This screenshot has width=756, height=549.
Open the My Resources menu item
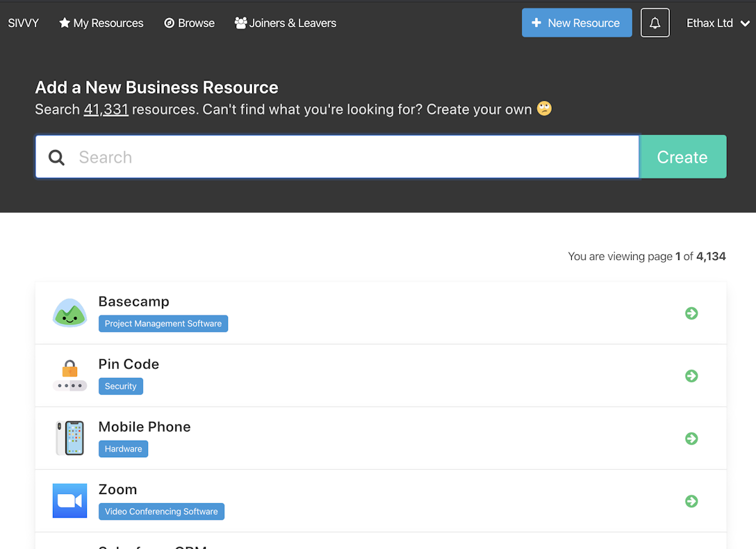pos(101,23)
